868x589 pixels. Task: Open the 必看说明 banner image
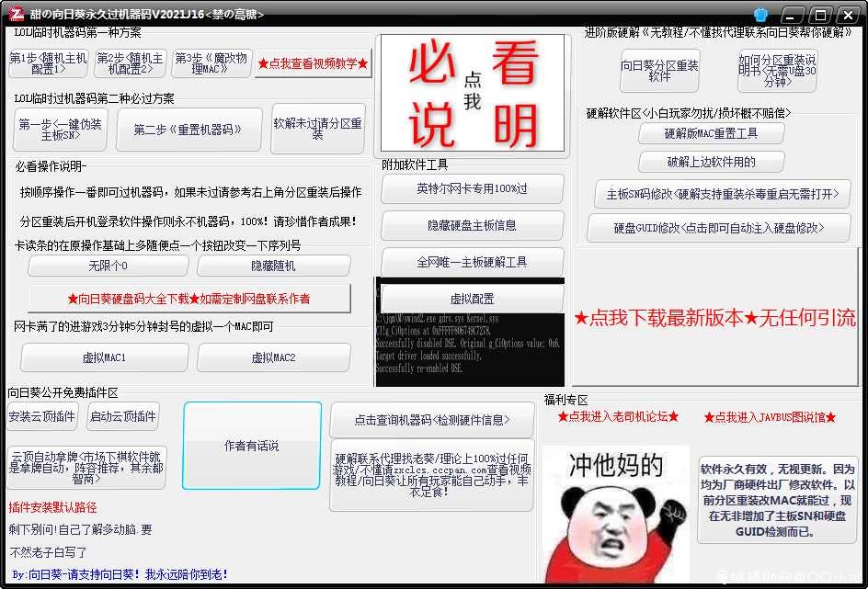tap(473, 93)
